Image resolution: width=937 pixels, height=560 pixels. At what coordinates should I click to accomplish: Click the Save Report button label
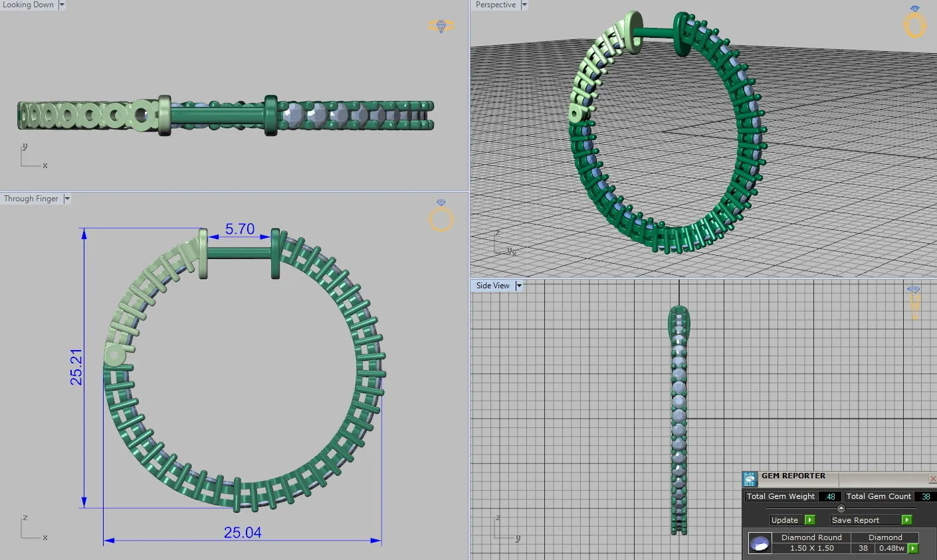pyautogui.click(x=855, y=520)
